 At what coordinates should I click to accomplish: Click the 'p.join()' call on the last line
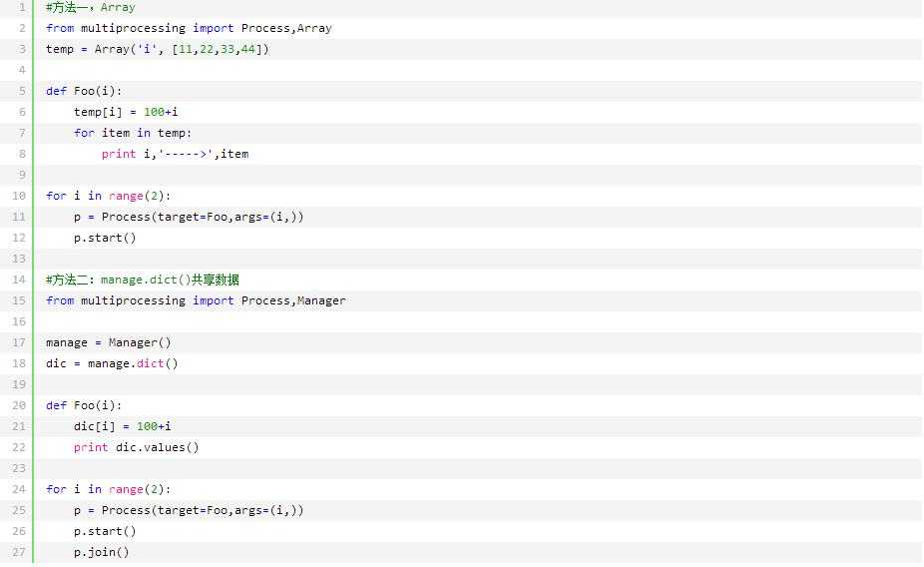coord(102,552)
